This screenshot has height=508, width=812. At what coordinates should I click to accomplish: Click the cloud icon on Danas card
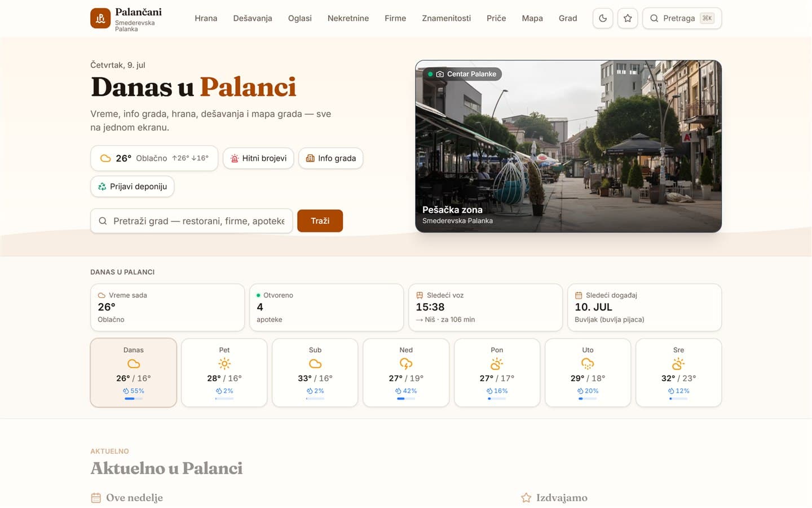134,364
